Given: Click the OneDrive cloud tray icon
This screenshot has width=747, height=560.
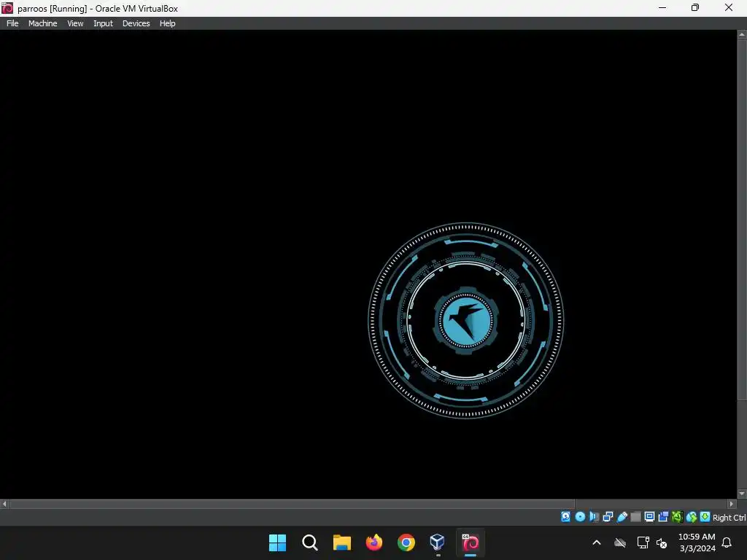Looking at the screenshot, I should click(x=620, y=542).
